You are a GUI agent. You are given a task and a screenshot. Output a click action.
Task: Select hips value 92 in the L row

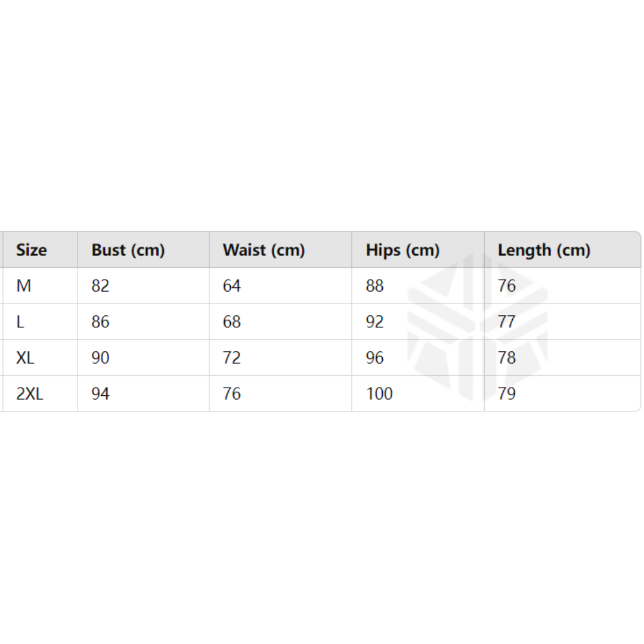[375, 322]
